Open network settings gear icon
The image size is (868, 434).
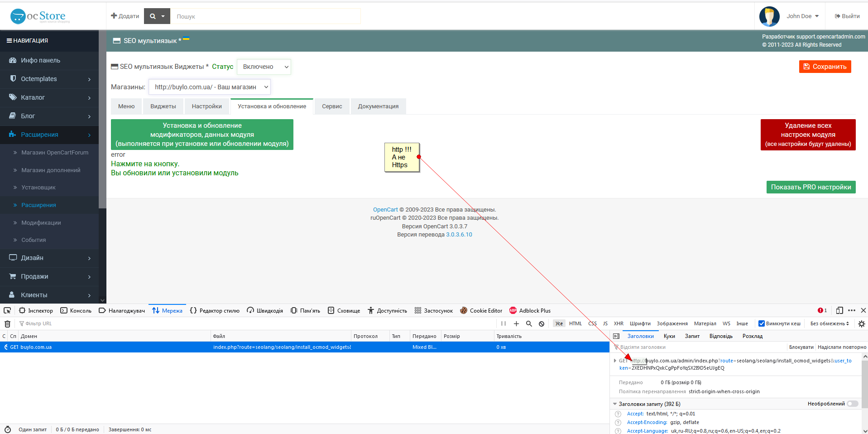[861, 323]
